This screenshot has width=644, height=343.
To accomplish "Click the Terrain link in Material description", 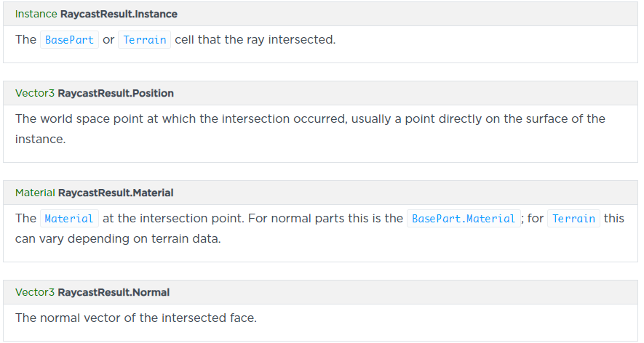I will click(573, 219).
